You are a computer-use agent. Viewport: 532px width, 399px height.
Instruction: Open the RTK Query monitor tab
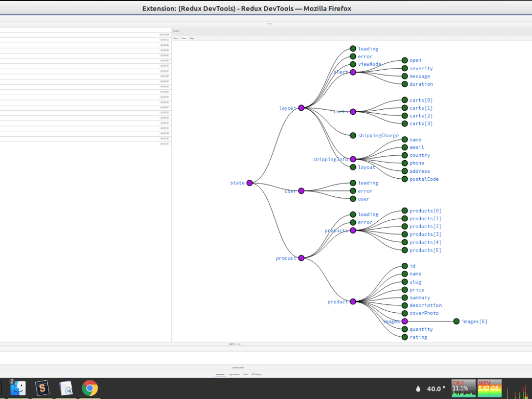click(x=257, y=375)
